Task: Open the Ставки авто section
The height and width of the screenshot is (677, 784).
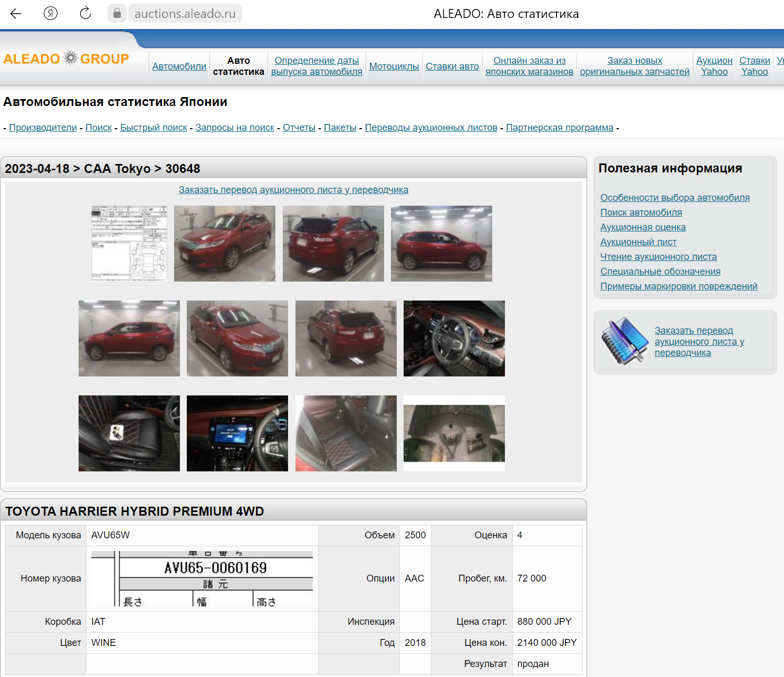Action: (452, 66)
